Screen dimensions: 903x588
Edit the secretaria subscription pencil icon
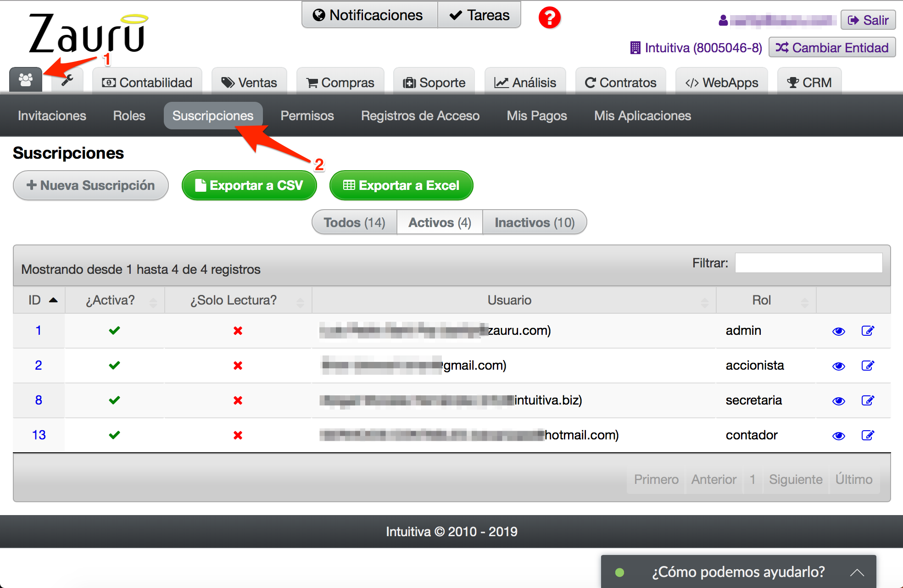pos(868,400)
